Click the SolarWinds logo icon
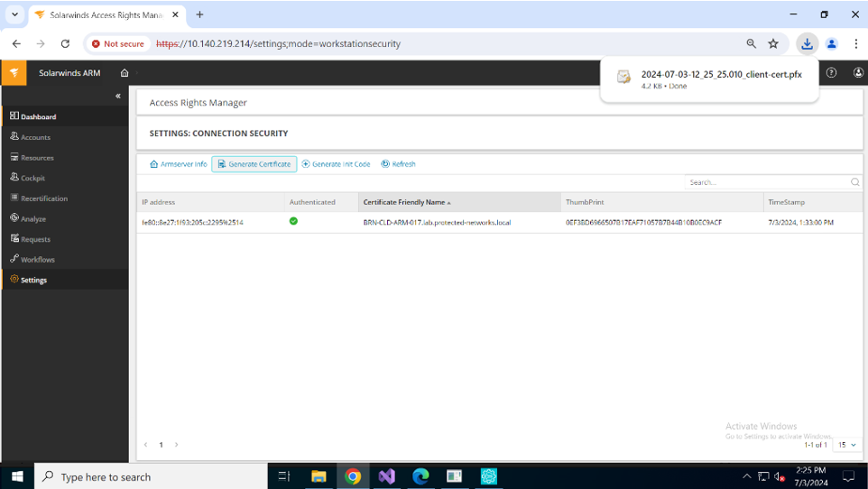 14,73
